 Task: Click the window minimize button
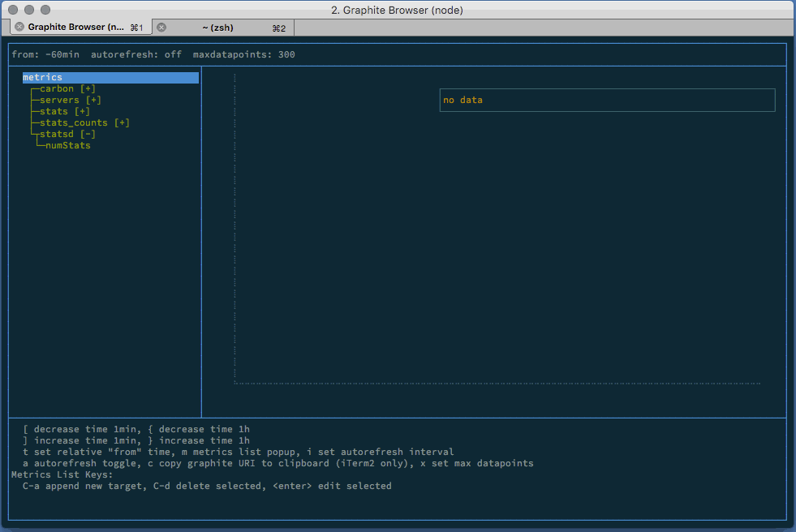pyautogui.click(x=29, y=10)
